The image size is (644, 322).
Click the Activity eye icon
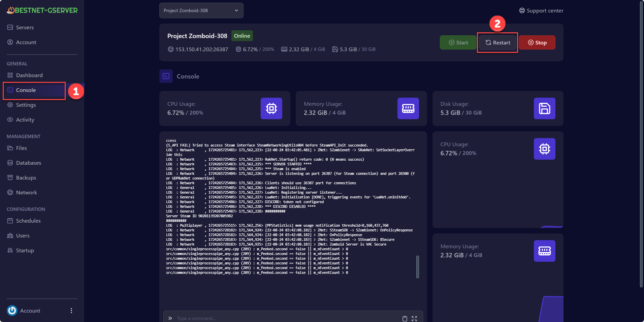click(10, 120)
